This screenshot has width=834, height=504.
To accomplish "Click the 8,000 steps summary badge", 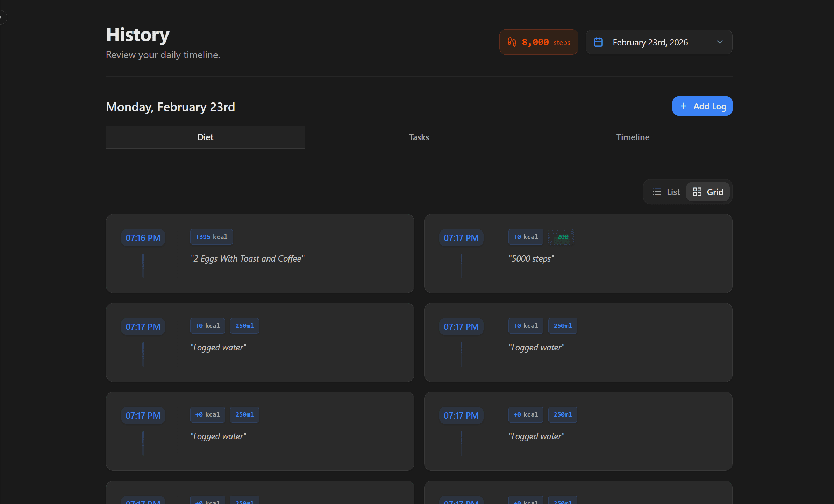I will (x=539, y=42).
